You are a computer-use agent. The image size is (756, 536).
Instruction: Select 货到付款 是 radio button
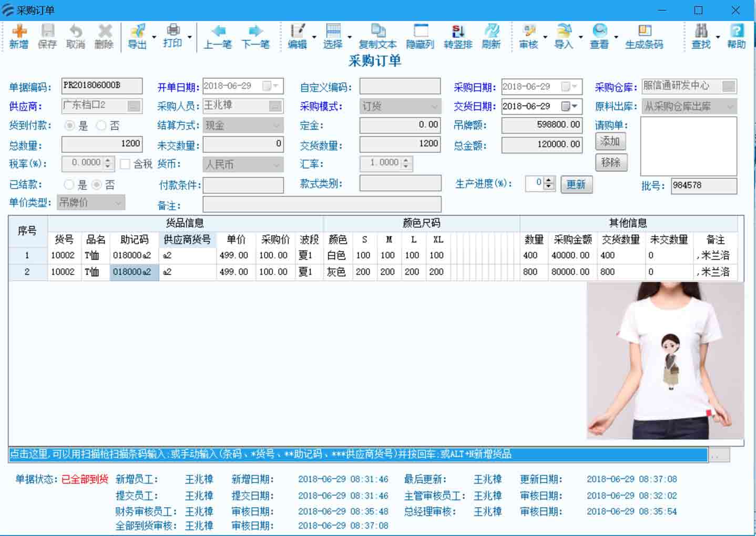[69, 126]
